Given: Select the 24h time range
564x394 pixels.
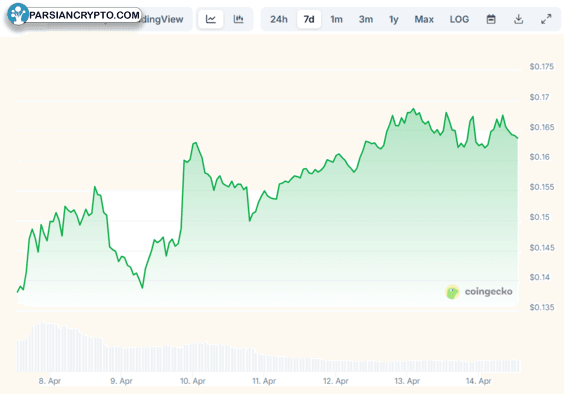Looking at the screenshot, I should click(x=279, y=19).
